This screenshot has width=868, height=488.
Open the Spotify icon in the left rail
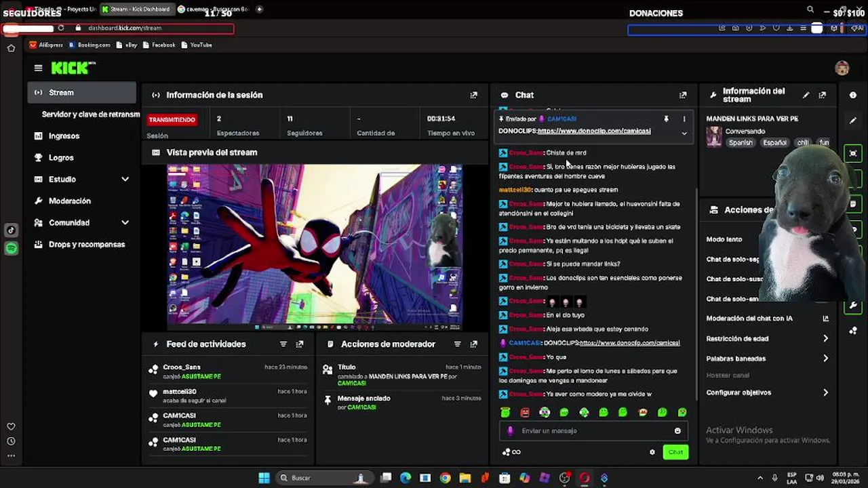coord(11,249)
